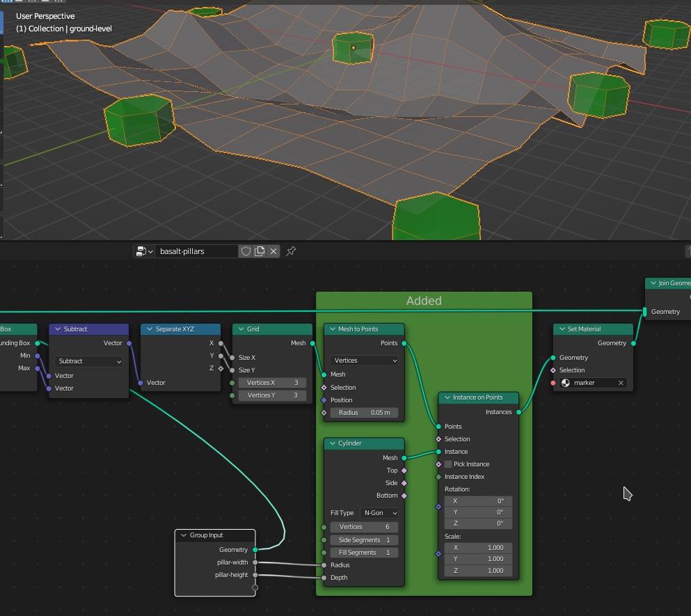Click the Instances output socket
The height and width of the screenshot is (616, 691).
click(518, 412)
